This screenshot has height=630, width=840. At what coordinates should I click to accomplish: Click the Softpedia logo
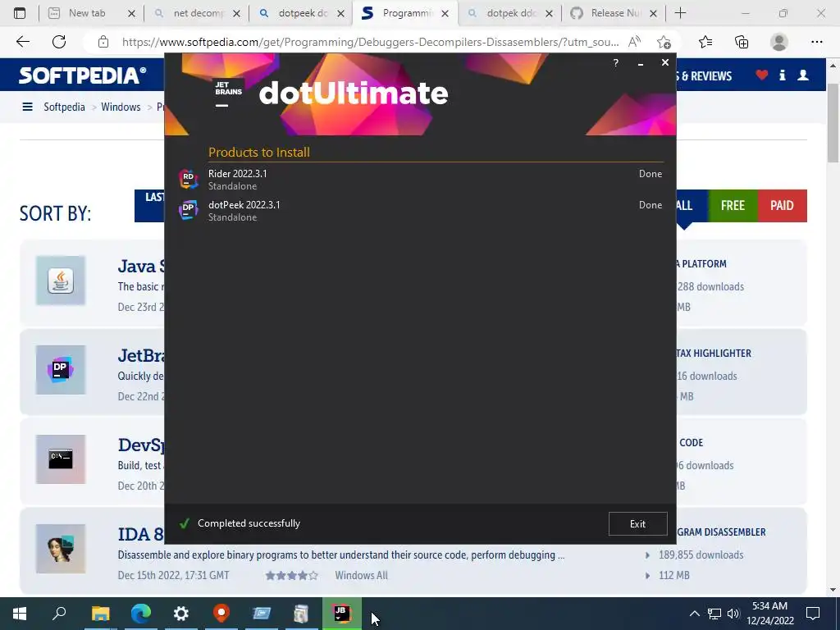83,75
